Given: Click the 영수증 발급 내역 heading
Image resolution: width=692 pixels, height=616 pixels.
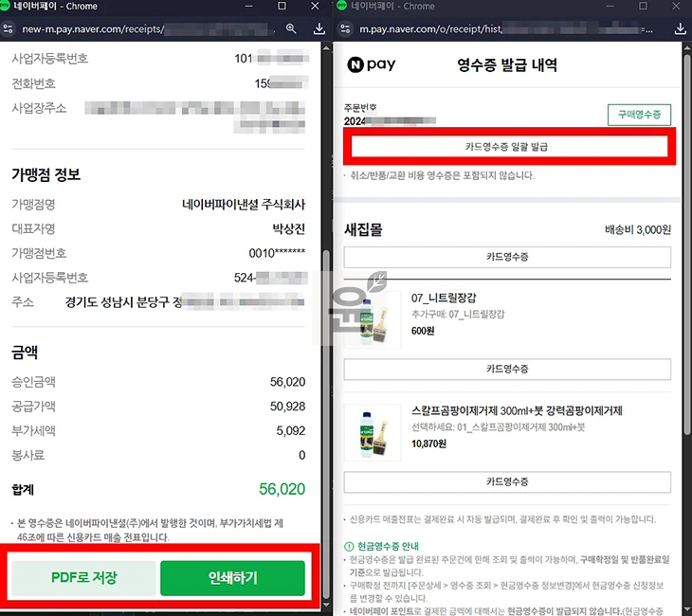Looking at the screenshot, I should [507, 64].
